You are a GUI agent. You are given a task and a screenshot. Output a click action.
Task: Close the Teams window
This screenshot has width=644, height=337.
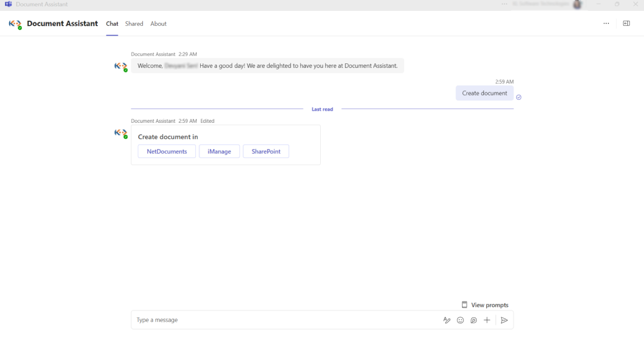click(635, 4)
